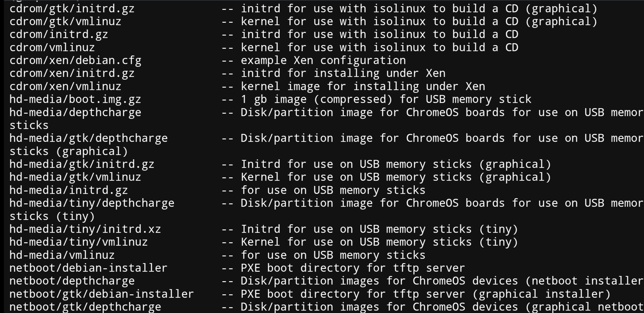
Task: Click the hd-media/gtk/depthcharge path
Action: tap(88, 138)
